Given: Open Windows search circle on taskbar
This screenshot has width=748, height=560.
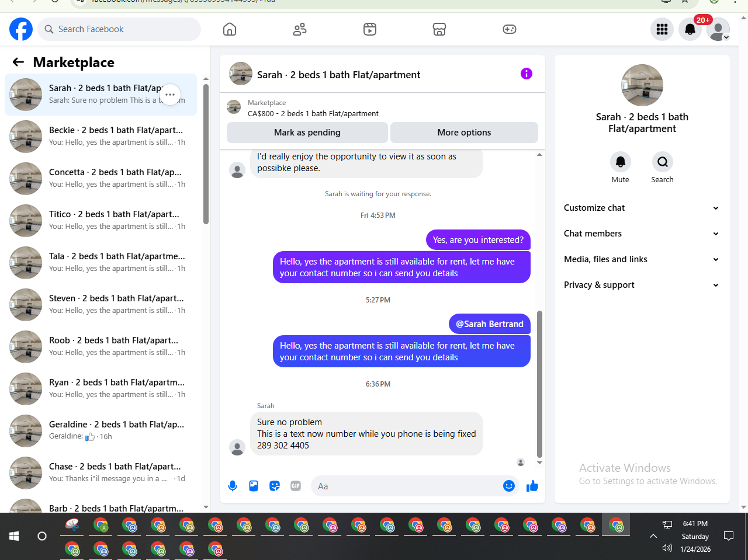Looking at the screenshot, I should pos(42,536).
